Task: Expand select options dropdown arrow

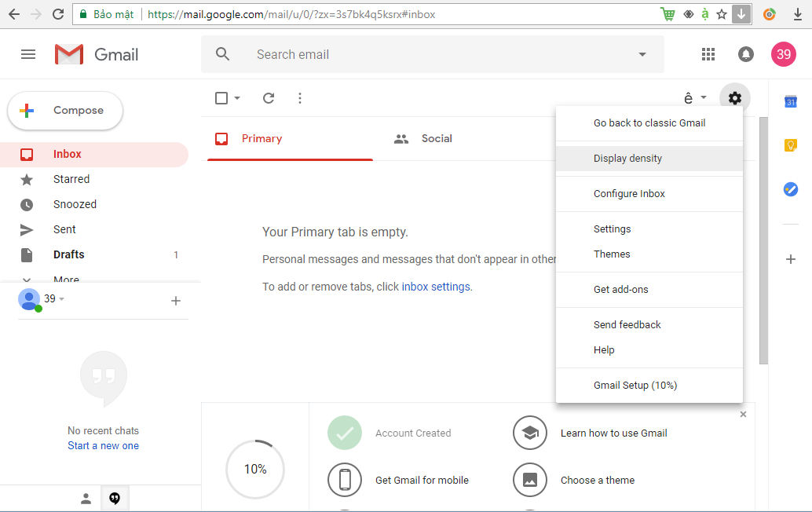Action: (x=237, y=98)
